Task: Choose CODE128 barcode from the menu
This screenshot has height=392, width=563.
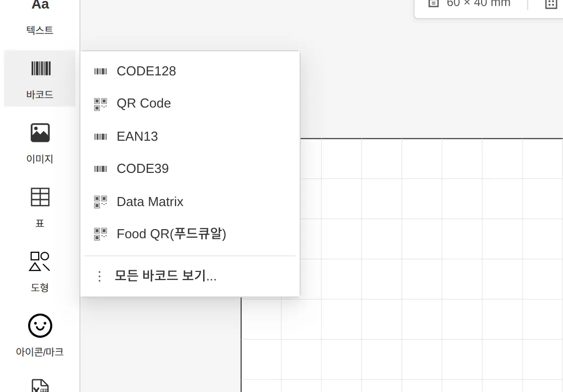Action: click(x=190, y=71)
